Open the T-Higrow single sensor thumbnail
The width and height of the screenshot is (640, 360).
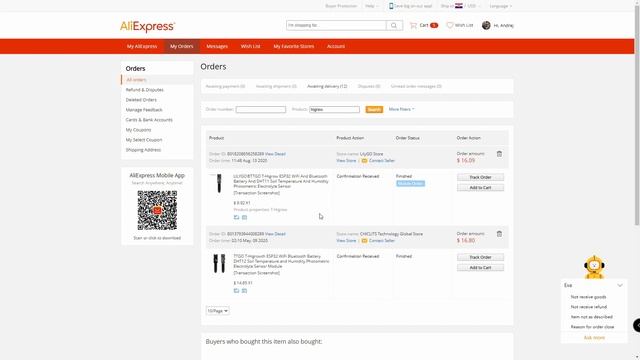219,184
